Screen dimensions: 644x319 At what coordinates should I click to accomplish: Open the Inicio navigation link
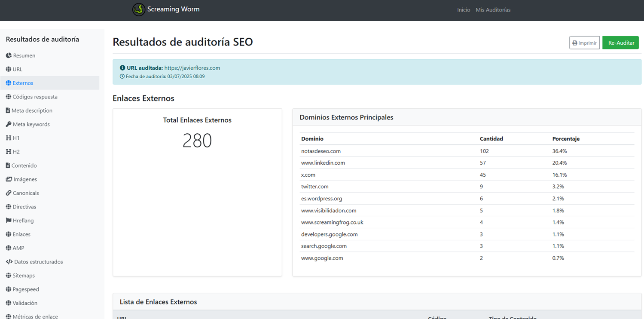tap(464, 10)
